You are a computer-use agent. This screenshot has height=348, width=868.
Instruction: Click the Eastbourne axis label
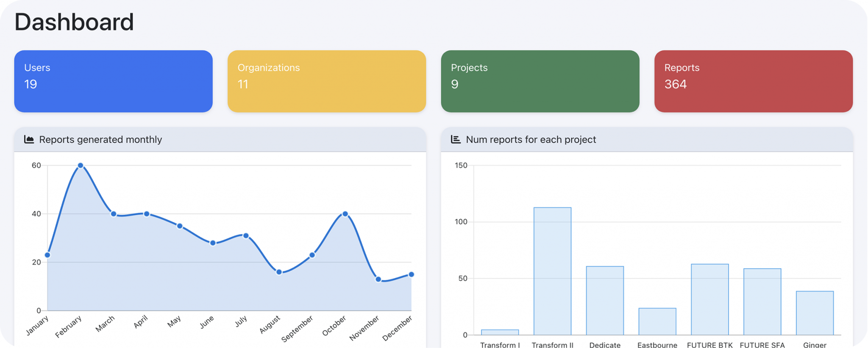657,345
